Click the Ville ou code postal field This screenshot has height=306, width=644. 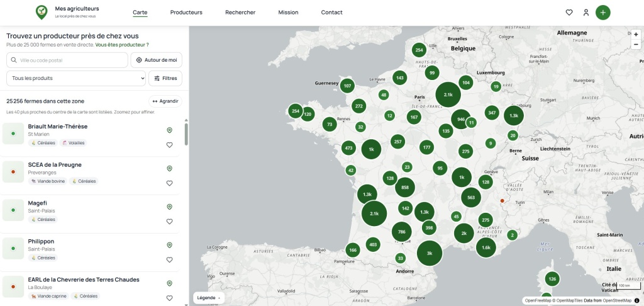coord(67,60)
